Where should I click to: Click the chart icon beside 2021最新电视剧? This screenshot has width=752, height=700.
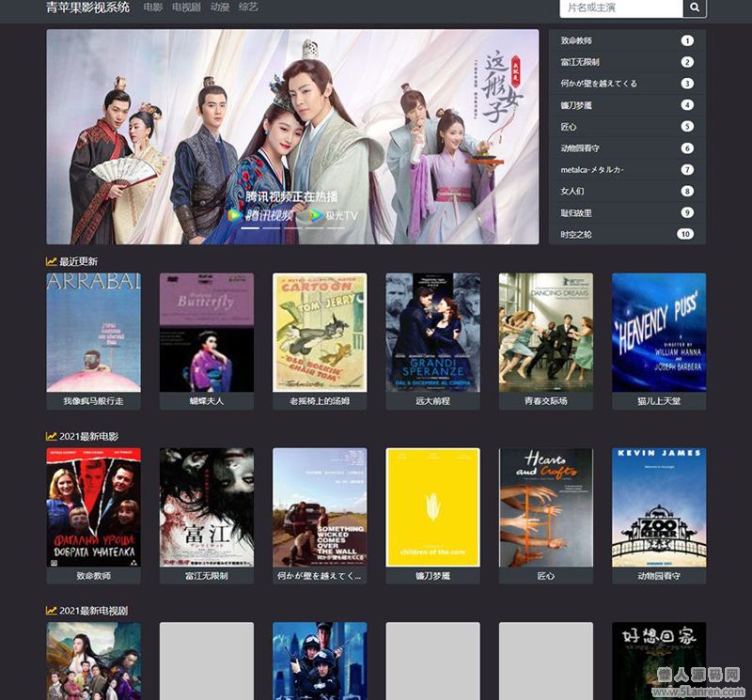coord(52,611)
